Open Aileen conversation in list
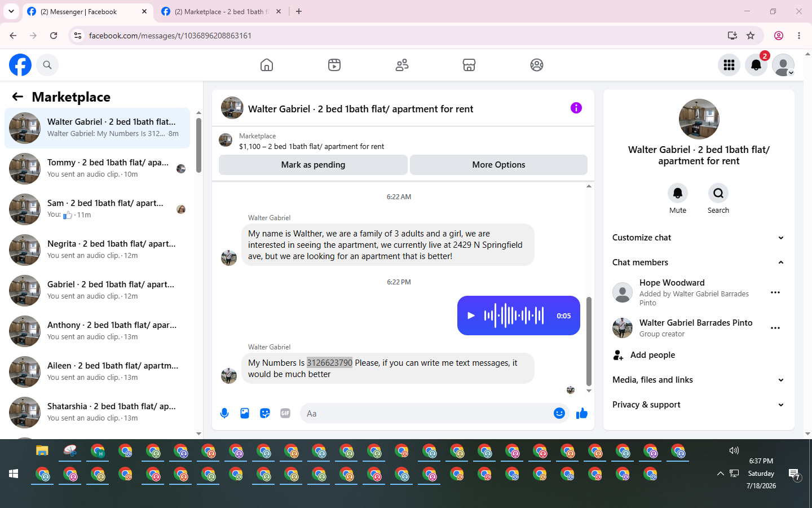This screenshot has width=812, height=508. click(x=98, y=372)
